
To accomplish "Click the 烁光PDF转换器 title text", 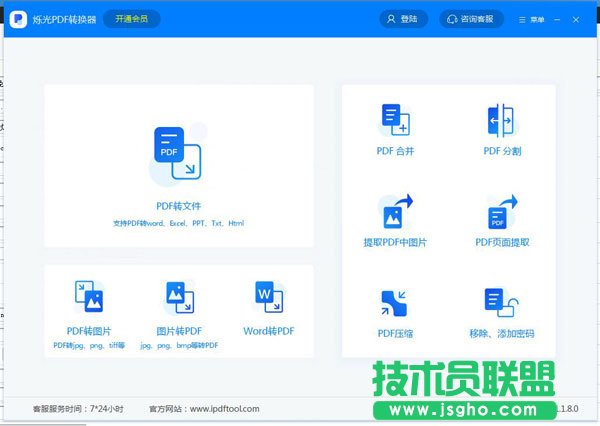I will (64, 20).
